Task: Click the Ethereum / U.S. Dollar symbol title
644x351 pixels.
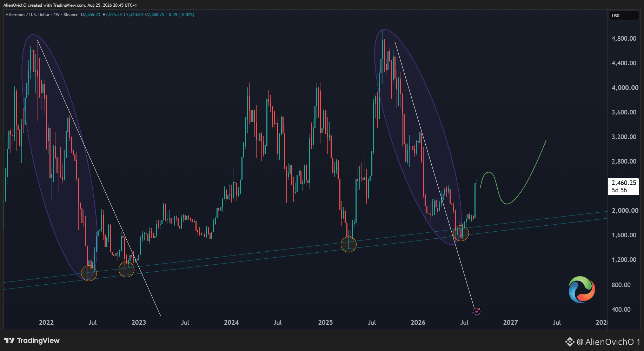Action: pyautogui.click(x=28, y=15)
